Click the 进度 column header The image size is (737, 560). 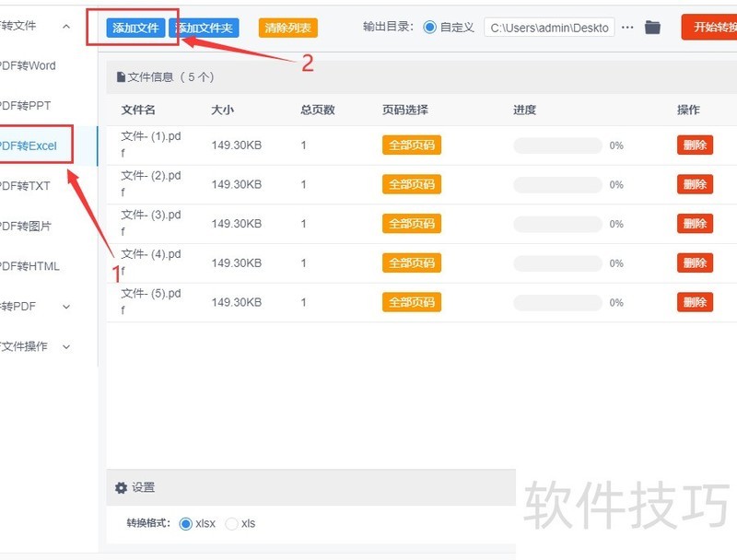(524, 110)
